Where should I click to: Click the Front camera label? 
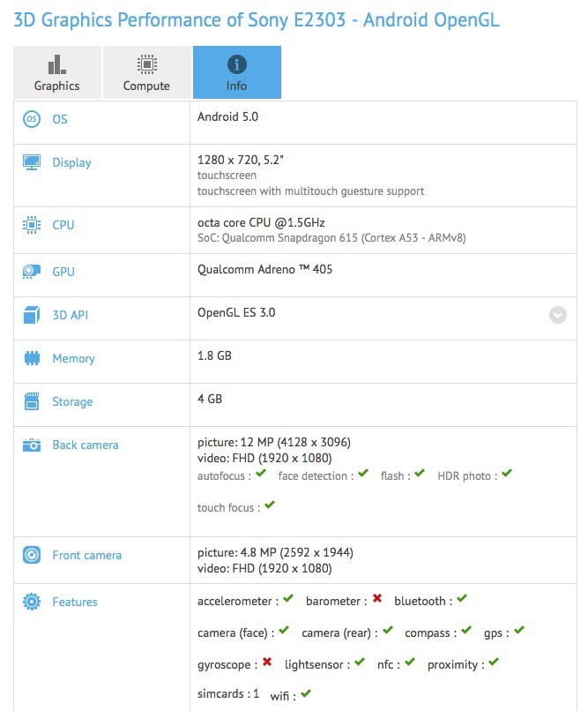(x=87, y=555)
